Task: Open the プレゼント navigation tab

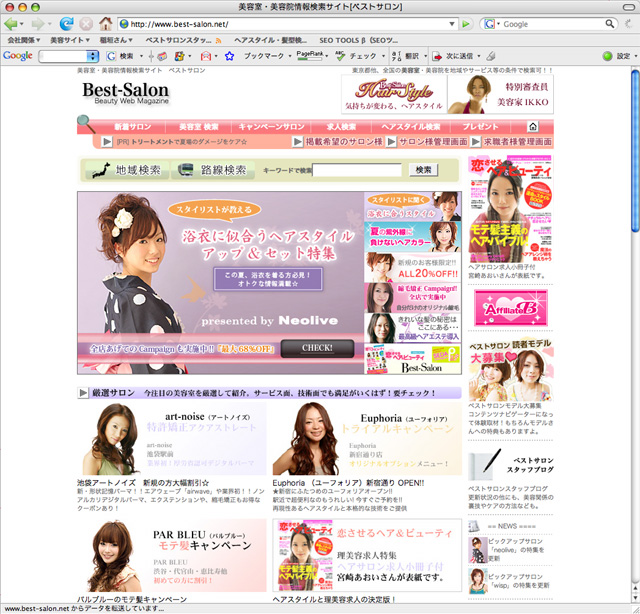Action: tap(480, 127)
